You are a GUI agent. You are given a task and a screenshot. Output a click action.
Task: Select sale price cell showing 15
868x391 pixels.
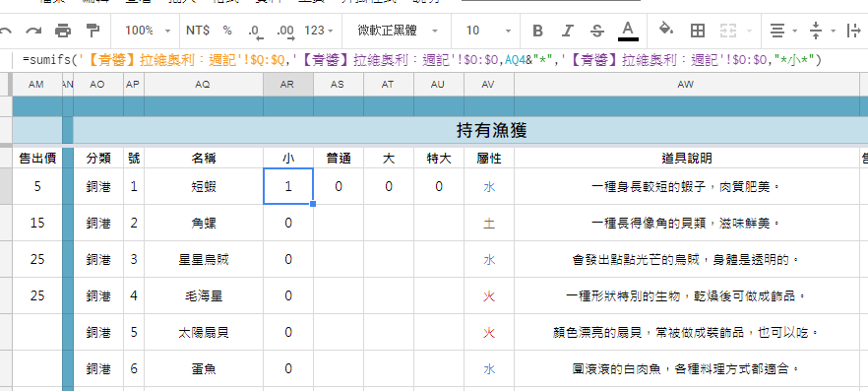37,223
